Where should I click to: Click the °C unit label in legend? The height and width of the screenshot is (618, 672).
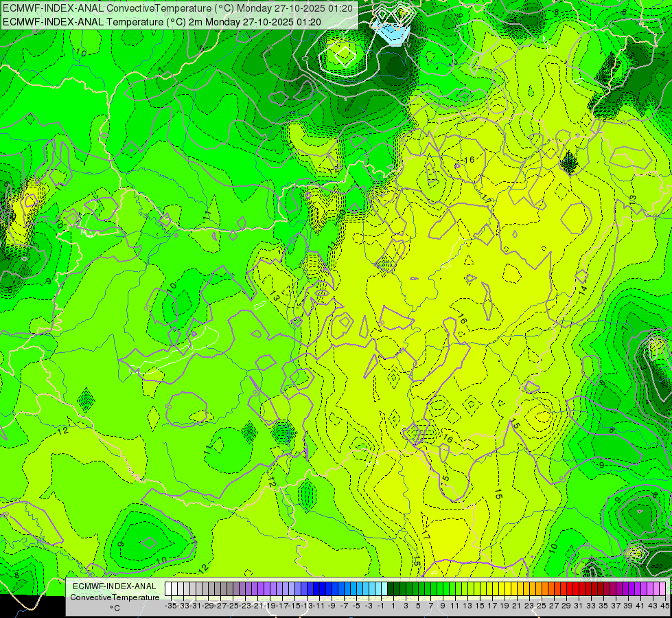click(x=115, y=608)
